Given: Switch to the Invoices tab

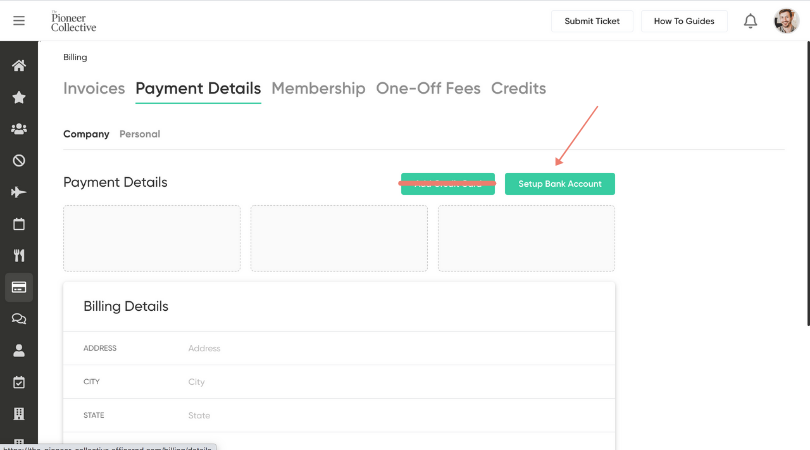Looking at the screenshot, I should point(94,88).
